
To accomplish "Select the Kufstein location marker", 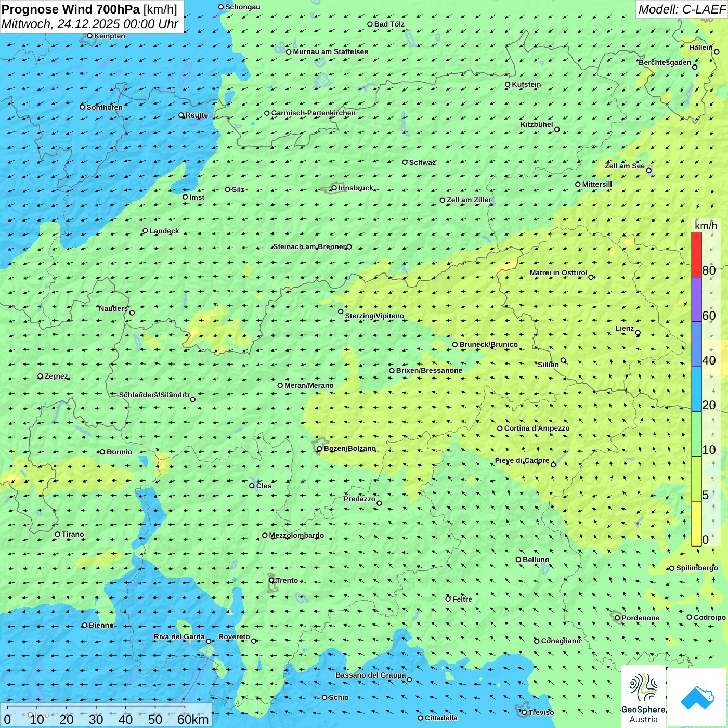I will [508, 84].
